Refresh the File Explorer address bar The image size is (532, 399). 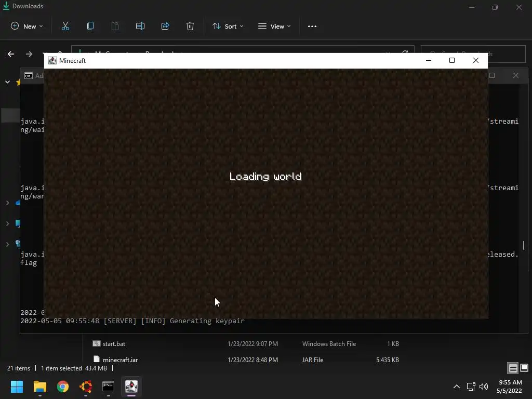click(x=405, y=53)
